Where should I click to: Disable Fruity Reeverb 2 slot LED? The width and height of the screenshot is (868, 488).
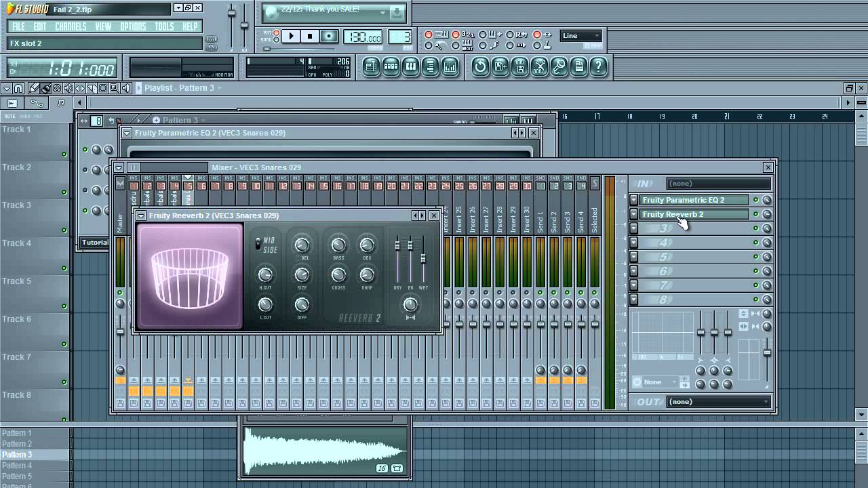[755, 214]
